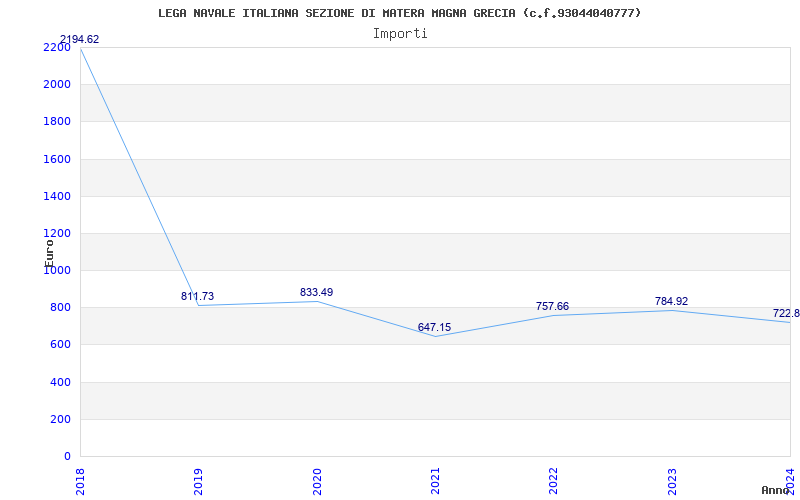Select the 647.15 data label
800x500 pixels.
pyautogui.click(x=434, y=328)
